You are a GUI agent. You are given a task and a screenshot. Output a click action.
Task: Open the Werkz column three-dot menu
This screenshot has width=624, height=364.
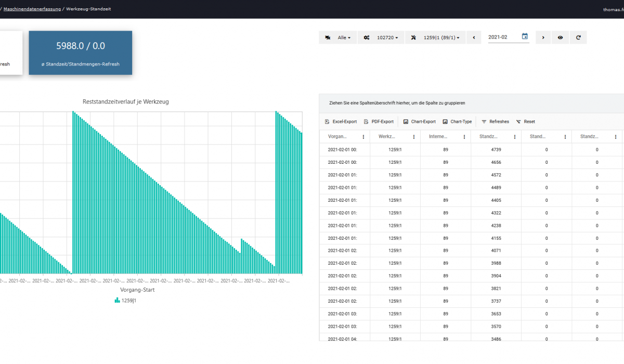414,137
